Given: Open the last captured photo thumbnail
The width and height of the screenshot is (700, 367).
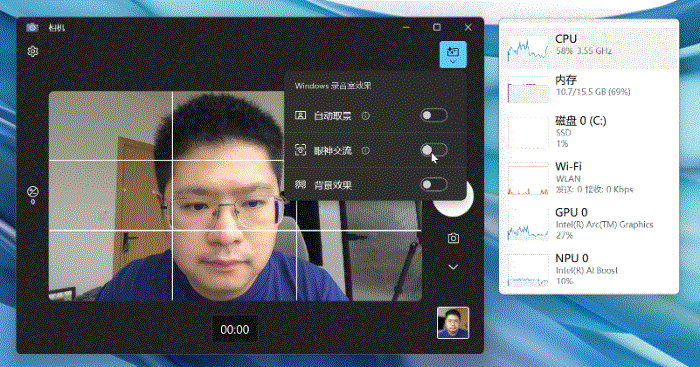Looking at the screenshot, I should pyautogui.click(x=453, y=322).
